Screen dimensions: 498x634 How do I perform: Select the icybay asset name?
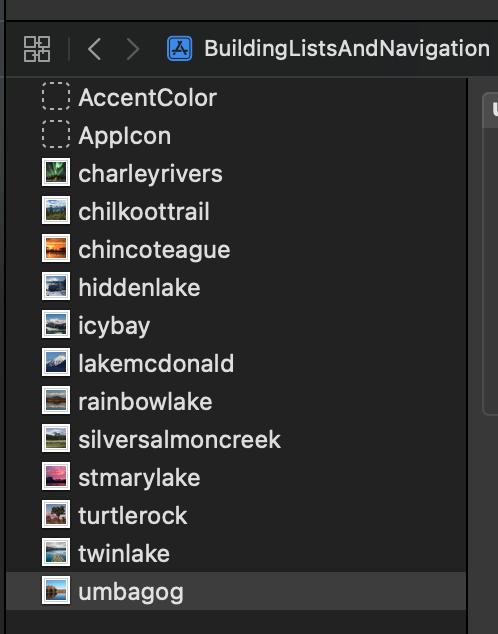coord(114,326)
